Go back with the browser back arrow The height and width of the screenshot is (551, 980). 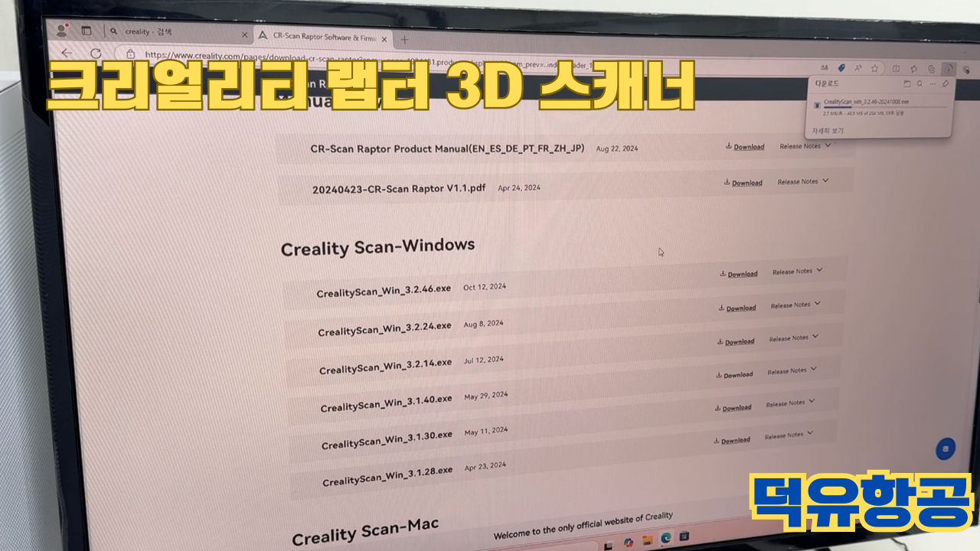pos(67,53)
